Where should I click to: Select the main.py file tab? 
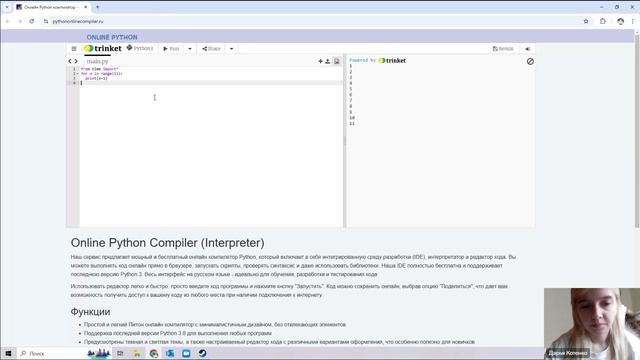[98, 61]
